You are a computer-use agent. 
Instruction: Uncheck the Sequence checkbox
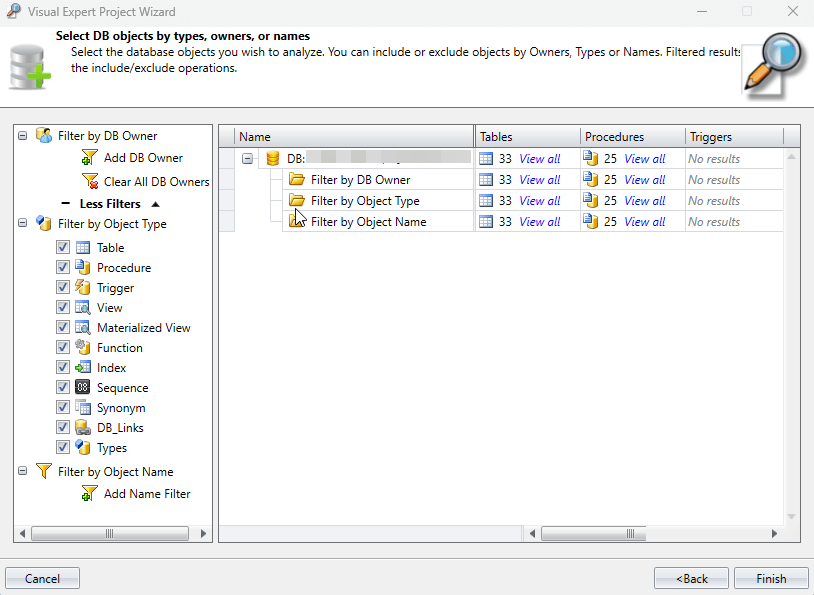63,387
